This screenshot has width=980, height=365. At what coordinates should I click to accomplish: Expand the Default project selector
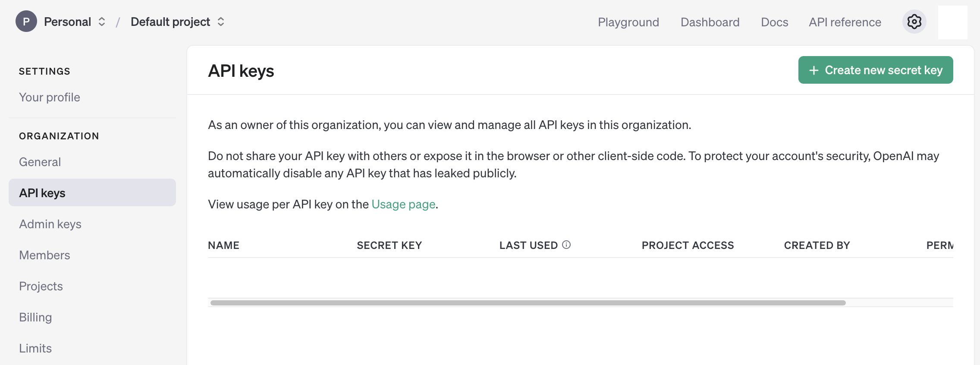(x=178, y=22)
